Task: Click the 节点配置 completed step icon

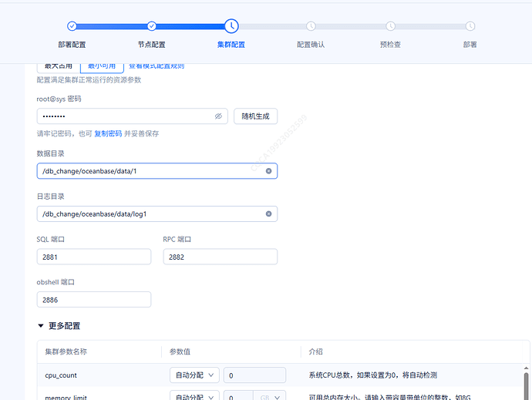Action: [x=151, y=26]
